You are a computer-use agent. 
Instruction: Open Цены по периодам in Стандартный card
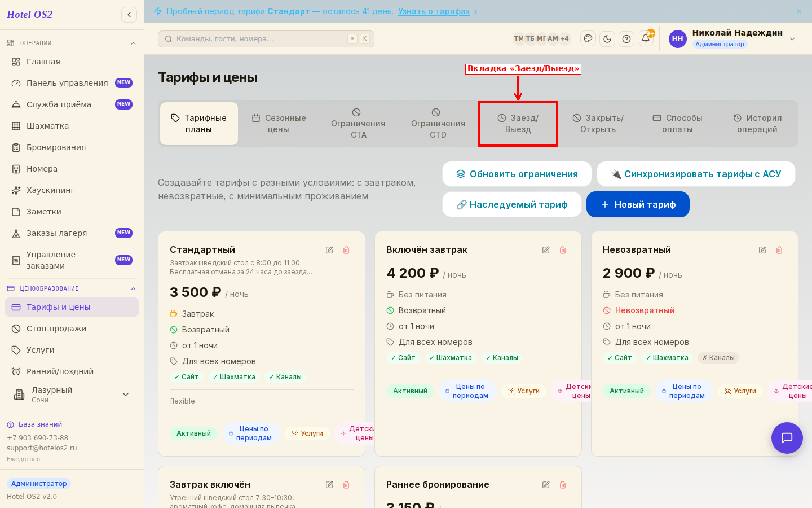pyautogui.click(x=250, y=433)
